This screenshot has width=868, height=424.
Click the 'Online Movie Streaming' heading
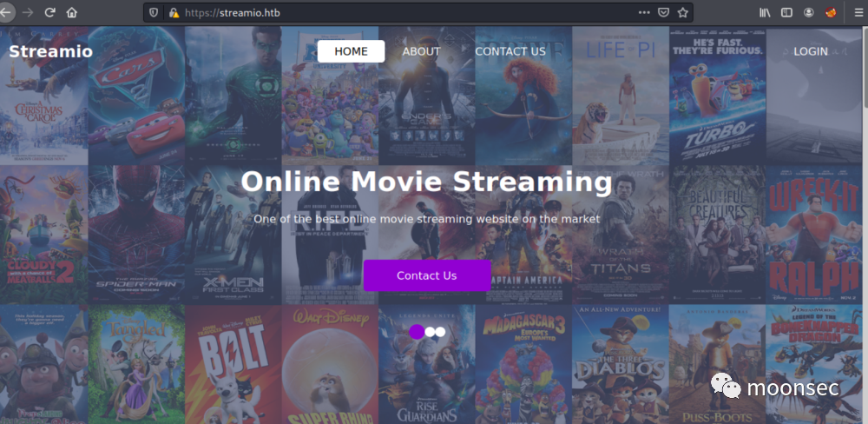(427, 182)
